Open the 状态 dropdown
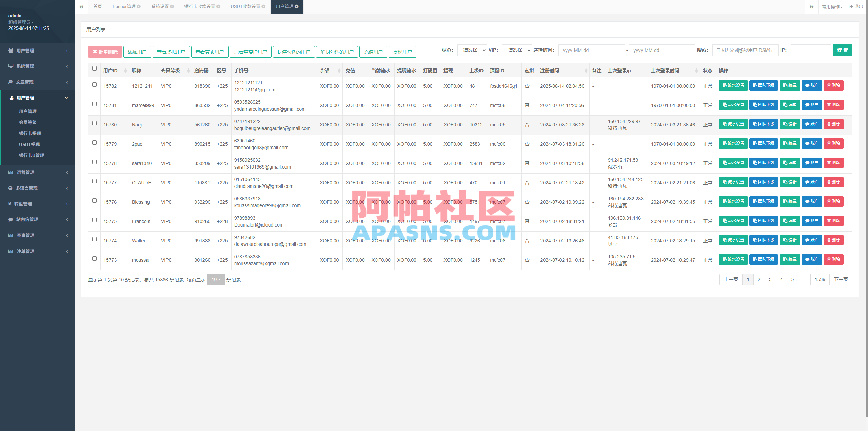The image size is (868, 431). coord(472,50)
